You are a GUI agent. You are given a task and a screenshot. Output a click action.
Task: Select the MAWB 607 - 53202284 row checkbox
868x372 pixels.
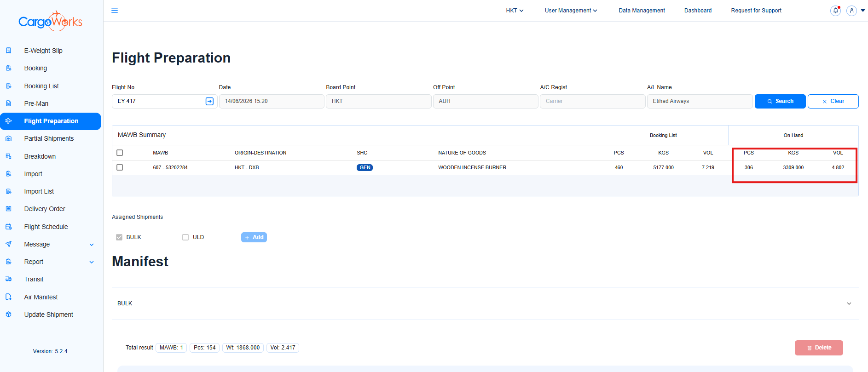tap(120, 167)
